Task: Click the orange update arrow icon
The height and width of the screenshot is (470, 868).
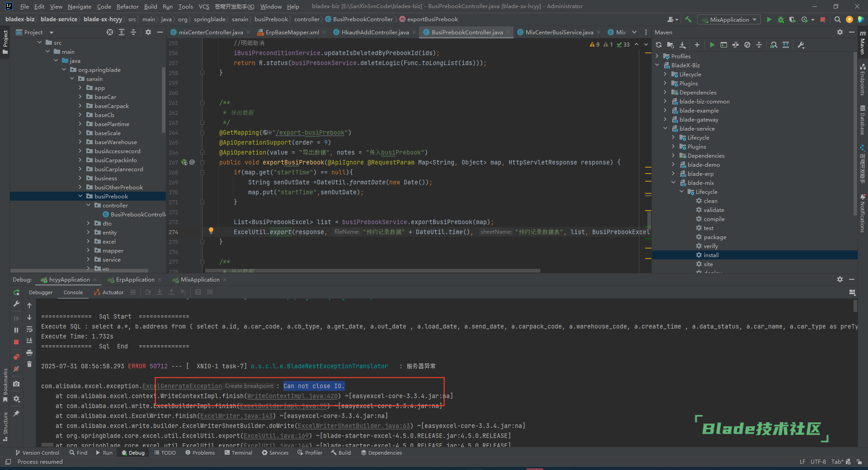Action: [849, 19]
